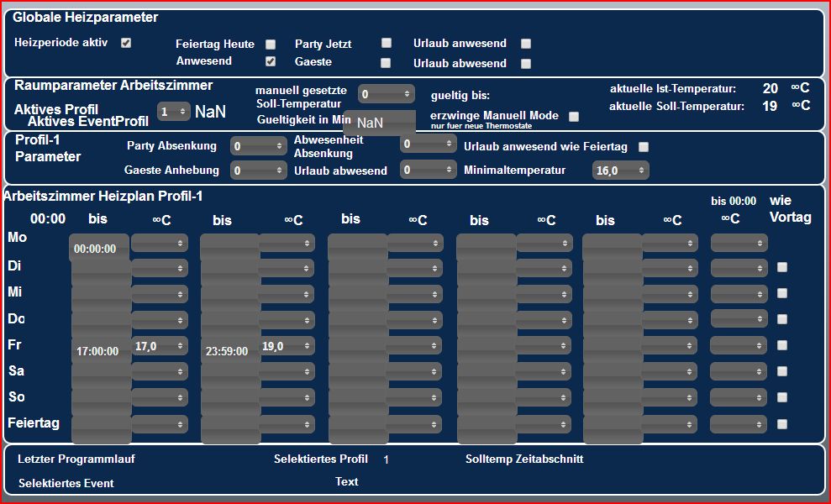Adjust Di second temperature stepper
This screenshot has height=504, width=831.
point(287,268)
